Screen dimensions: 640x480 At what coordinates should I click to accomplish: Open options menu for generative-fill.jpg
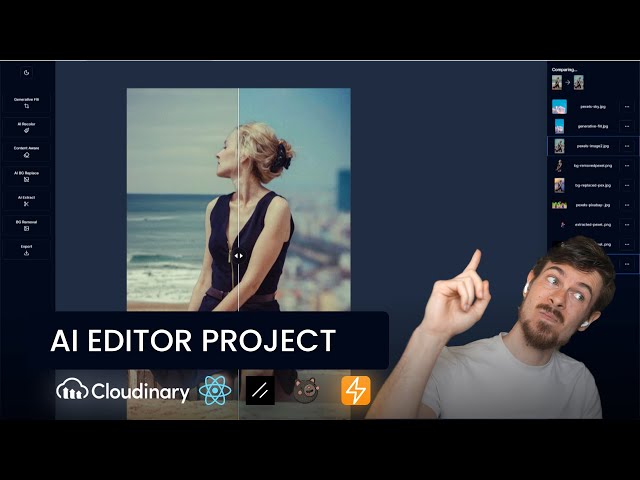tap(627, 127)
